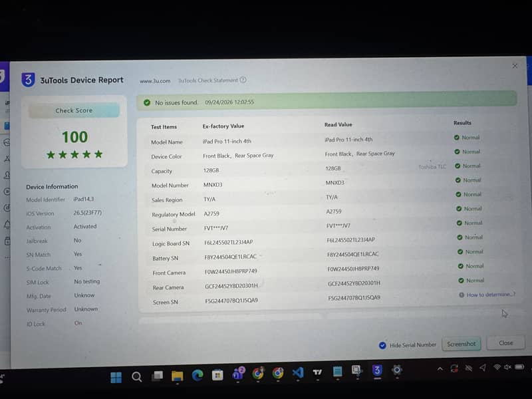
Task: Open the 3uTools Check Statement help icon
Action: 243,80
